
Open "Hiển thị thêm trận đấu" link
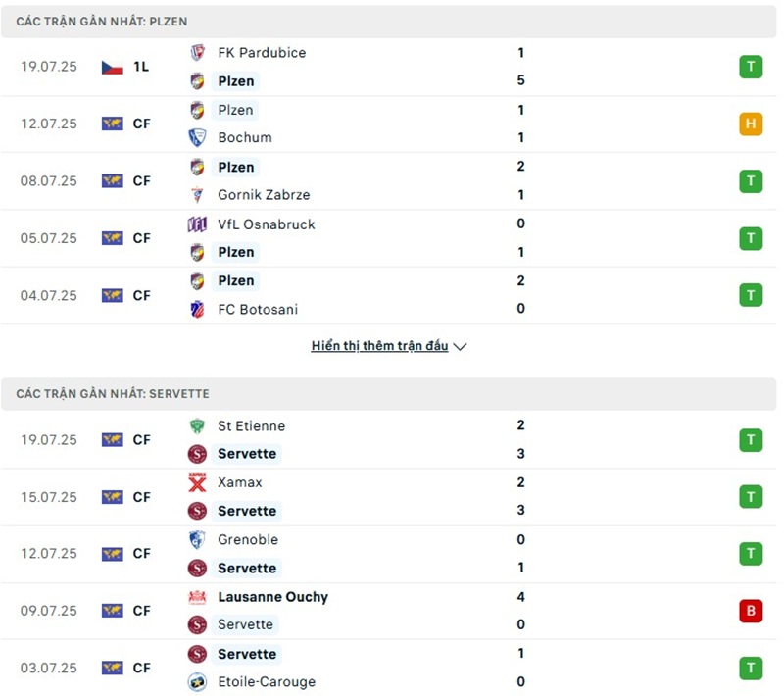click(x=379, y=346)
